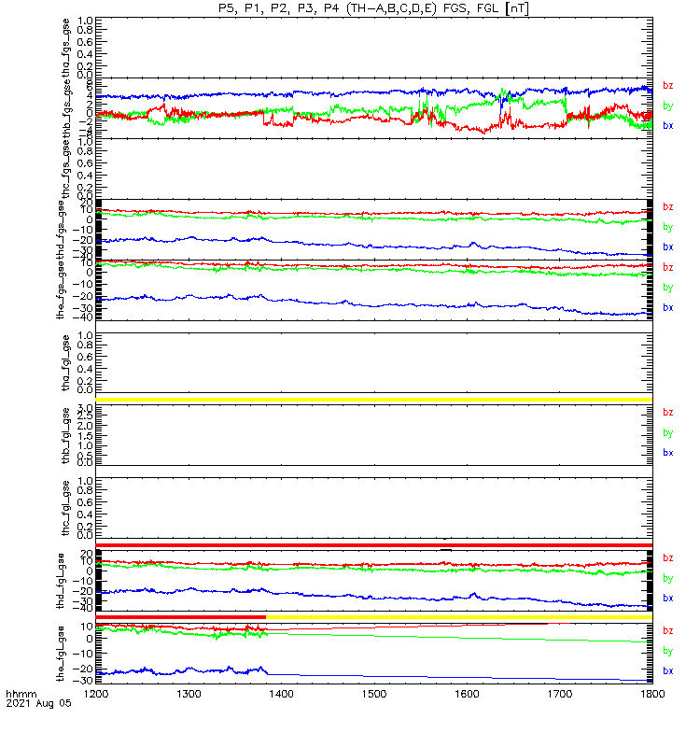Select the bx legend of the_fgl_gse panel
The image size is (700, 747).
(668, 671)
